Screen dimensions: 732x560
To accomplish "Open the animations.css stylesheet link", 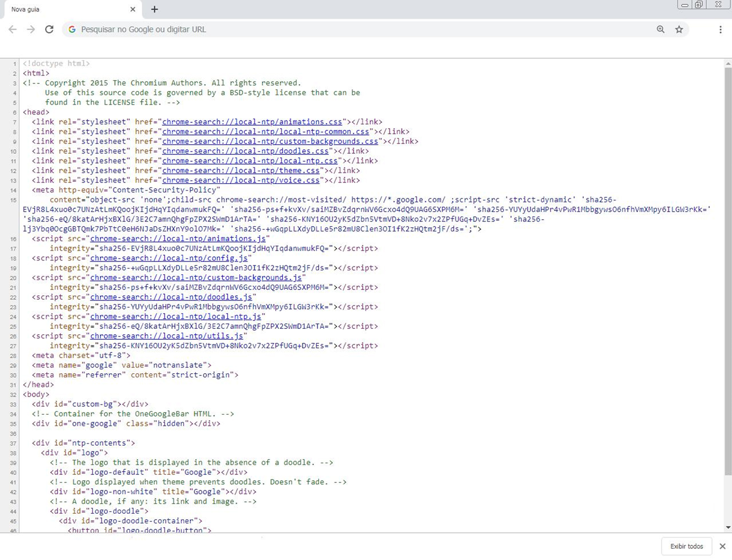I will pos(252,122).
